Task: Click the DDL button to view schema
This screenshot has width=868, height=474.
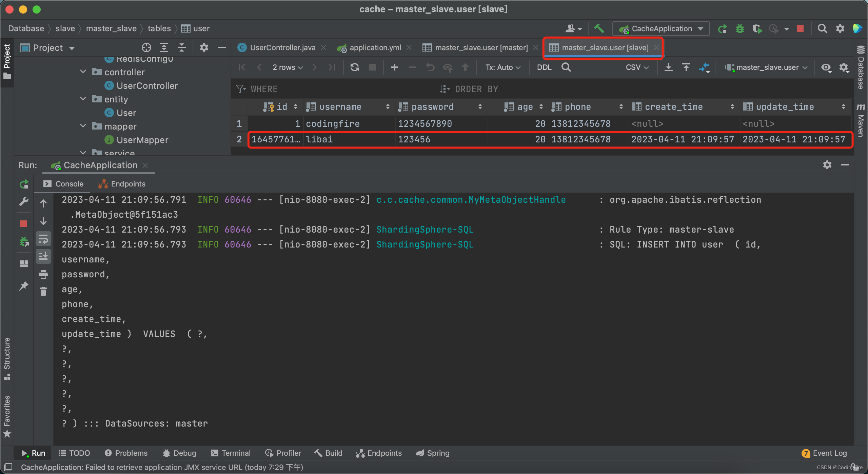Action: (x=542, y=67)
